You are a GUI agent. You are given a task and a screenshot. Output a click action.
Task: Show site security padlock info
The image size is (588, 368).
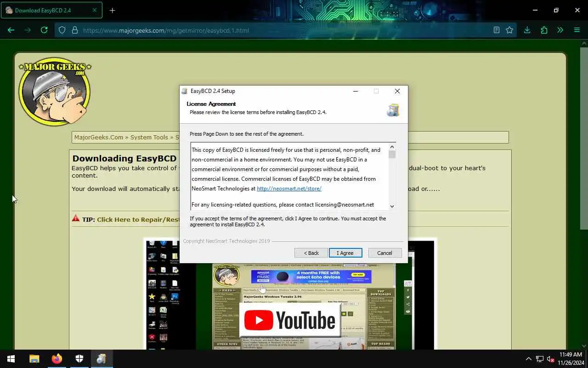[x=74, y=30]
